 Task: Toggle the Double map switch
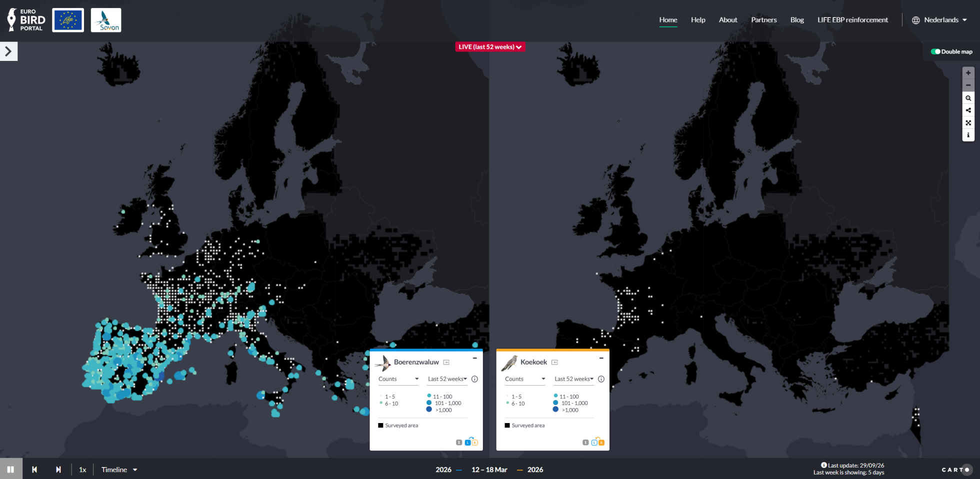click(935, 51)
